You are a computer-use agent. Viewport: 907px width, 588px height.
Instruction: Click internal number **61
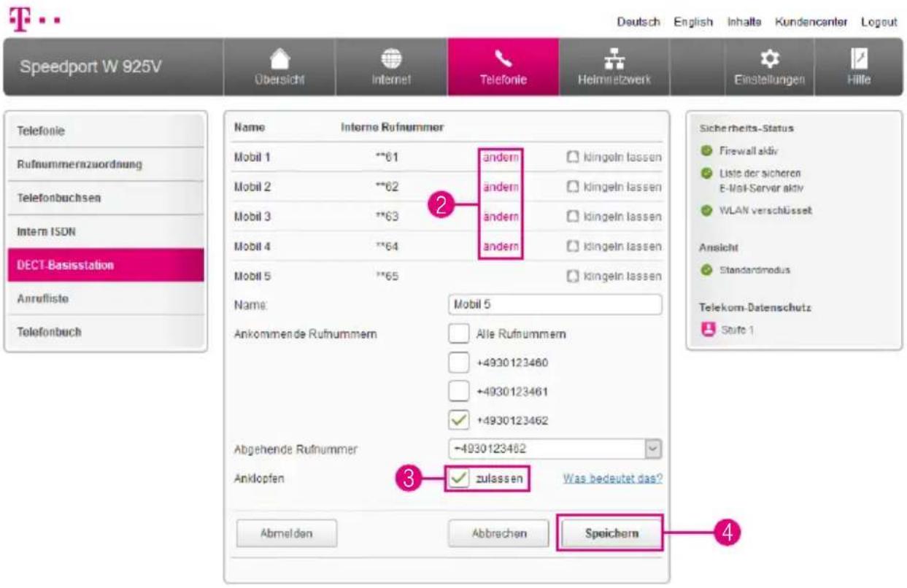386,158
